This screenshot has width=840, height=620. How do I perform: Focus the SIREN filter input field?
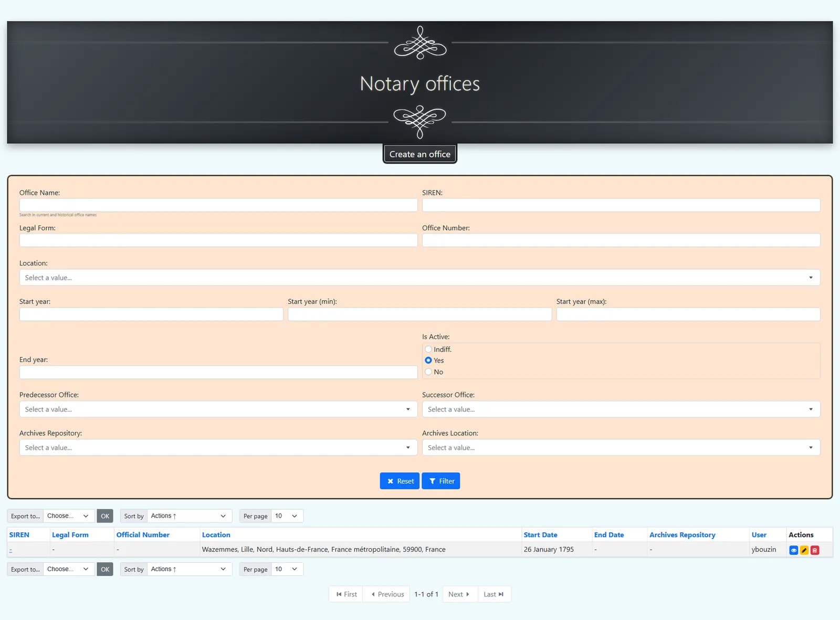pyautogui.click(x=621, y=205)
